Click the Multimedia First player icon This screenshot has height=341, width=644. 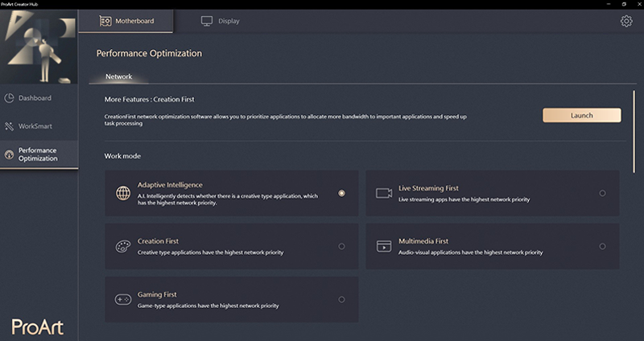tap(384, 246)
